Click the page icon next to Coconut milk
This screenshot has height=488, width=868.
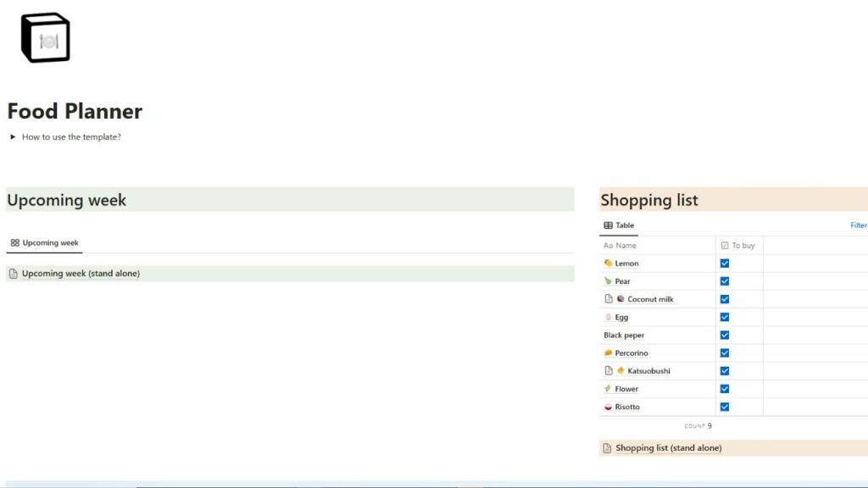[609, 298]
